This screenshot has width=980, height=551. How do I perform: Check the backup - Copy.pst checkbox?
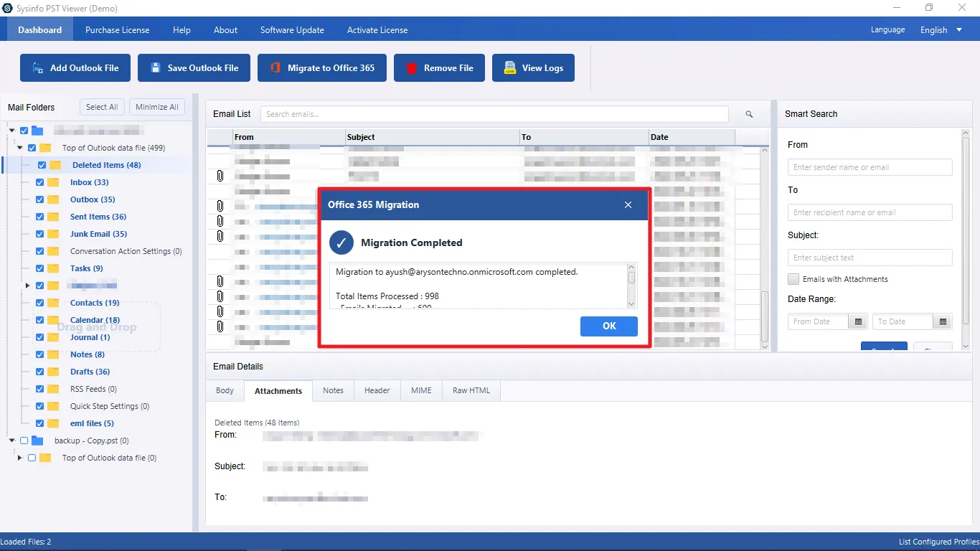pos(24,441)
